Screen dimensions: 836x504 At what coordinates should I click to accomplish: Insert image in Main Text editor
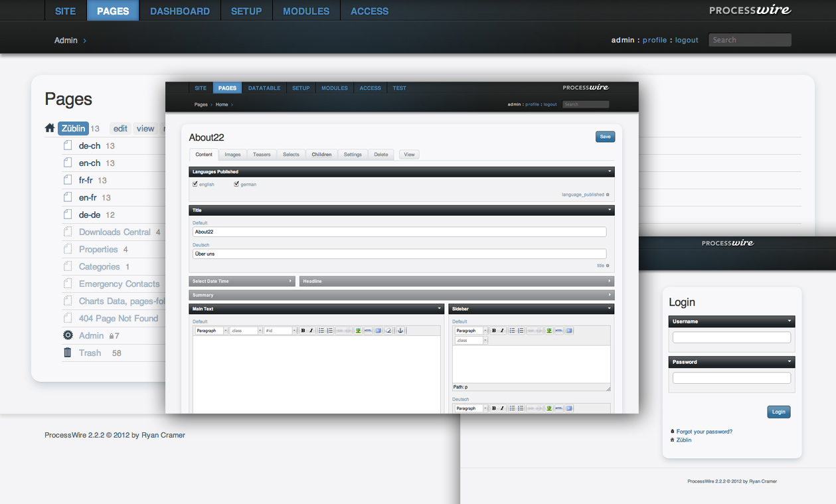358,331
